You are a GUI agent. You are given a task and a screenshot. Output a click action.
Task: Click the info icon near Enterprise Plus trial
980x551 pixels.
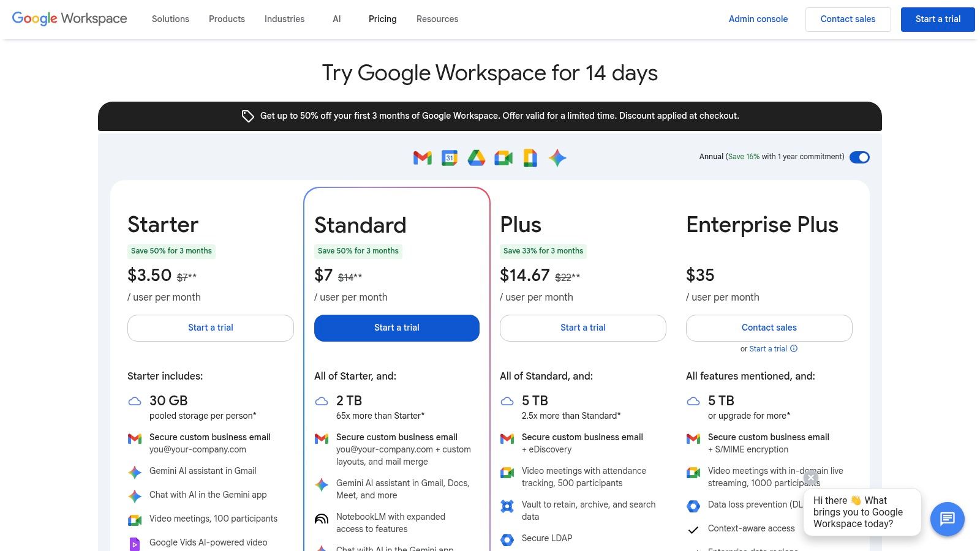click(794, 348)
